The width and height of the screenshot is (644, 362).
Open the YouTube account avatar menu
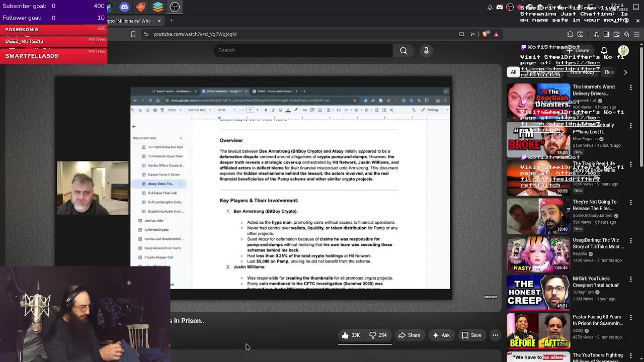point(623,50)
